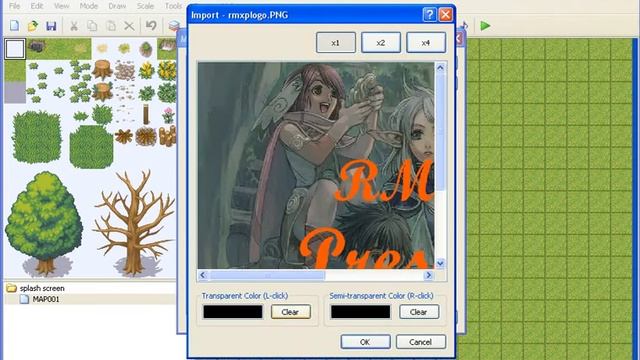Click the New Project toolbar icon
Viewport: 640px width, 360px height.
coord(15,26)
